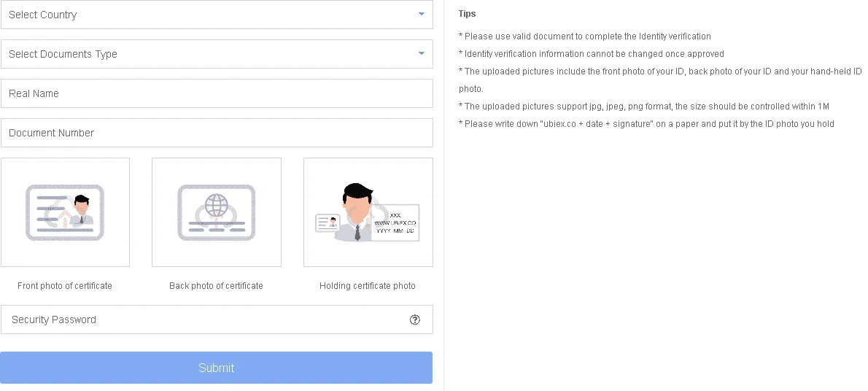868x391 pixels.
Task: Click the Select Documents Type dropdown arrow
Action: pos(422,54)
